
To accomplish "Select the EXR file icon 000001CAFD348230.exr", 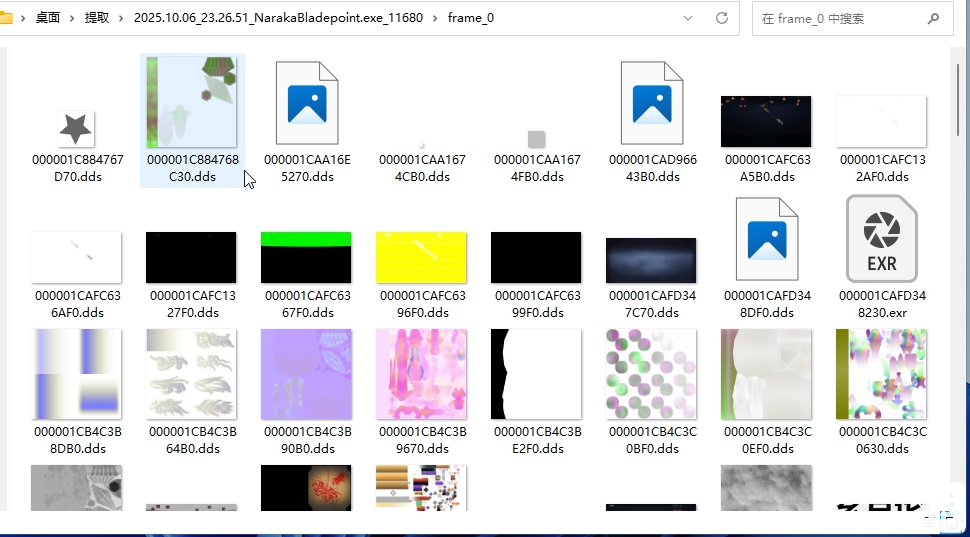I will coord(882,238).
